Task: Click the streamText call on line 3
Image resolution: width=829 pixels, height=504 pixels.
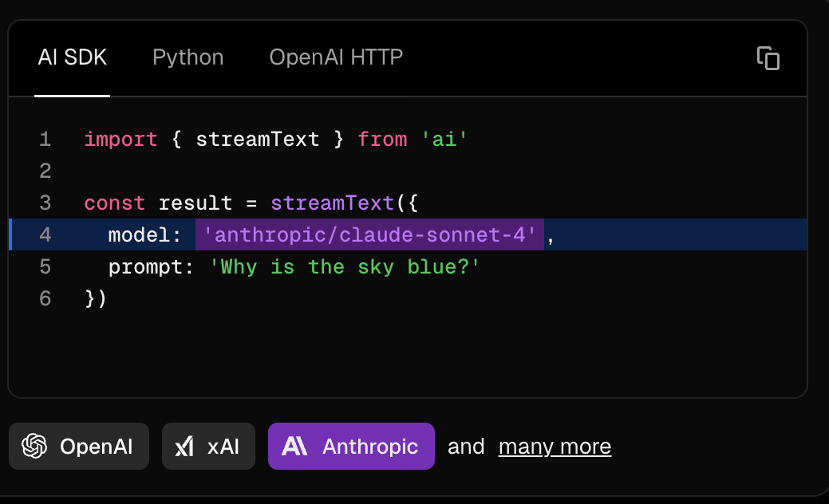Action: (x=332, y=203)
